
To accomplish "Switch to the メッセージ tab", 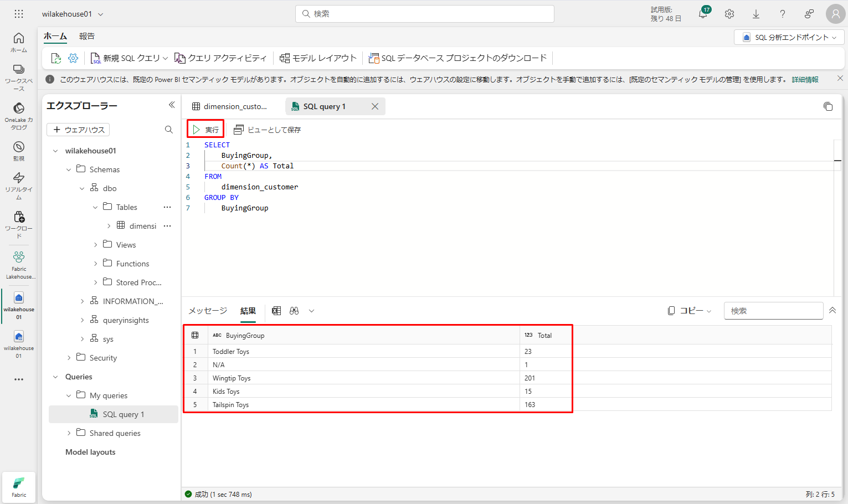I will coord(208,311).
